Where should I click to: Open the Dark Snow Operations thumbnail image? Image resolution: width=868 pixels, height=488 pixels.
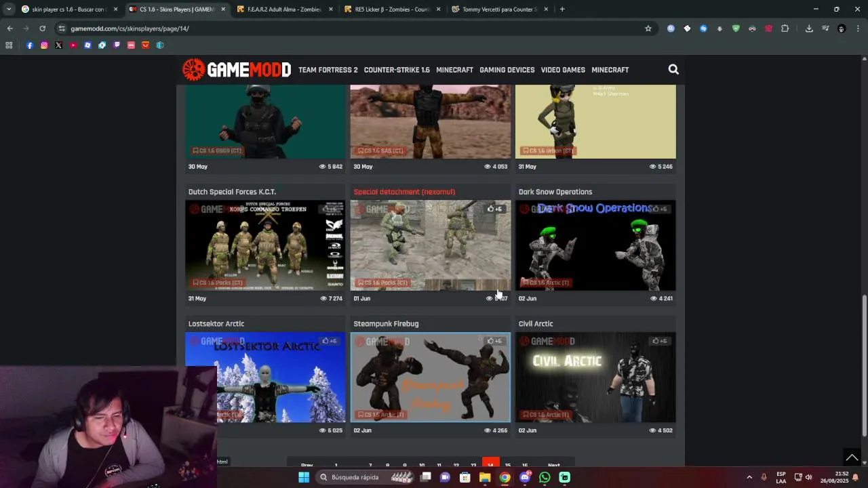(595, 245)
